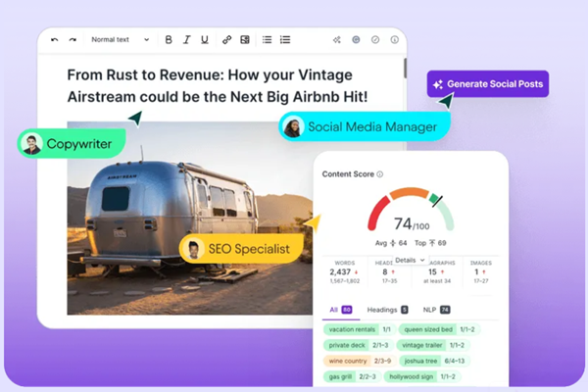Screen dimensions: 588x392
Task: Click Generate Social Posts button
Action: coord(487,84)
